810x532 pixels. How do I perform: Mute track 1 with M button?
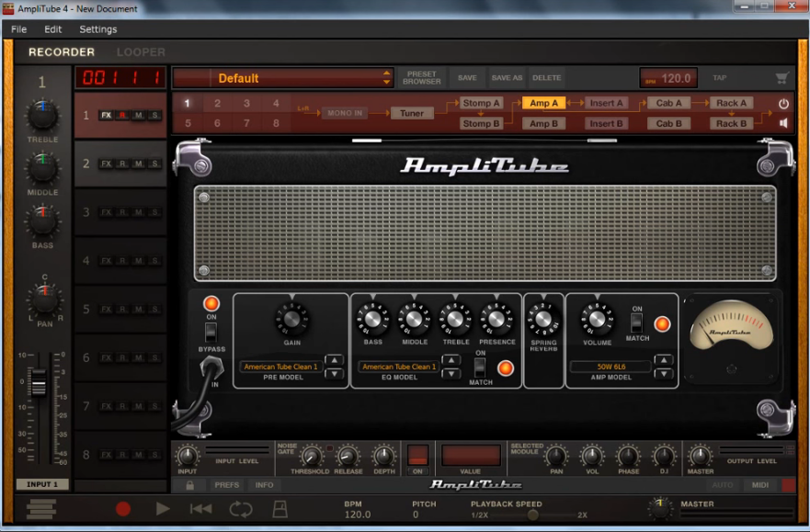click(139, 115)
